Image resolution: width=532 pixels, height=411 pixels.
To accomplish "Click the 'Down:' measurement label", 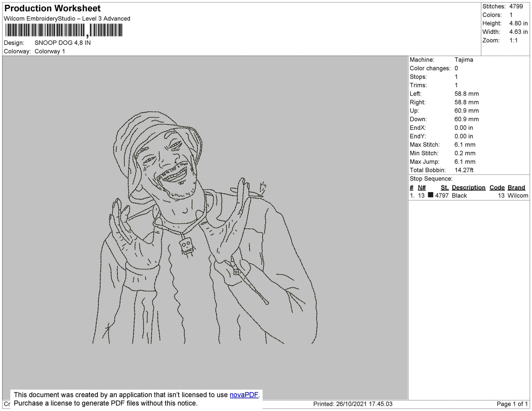I will [418, 119].
